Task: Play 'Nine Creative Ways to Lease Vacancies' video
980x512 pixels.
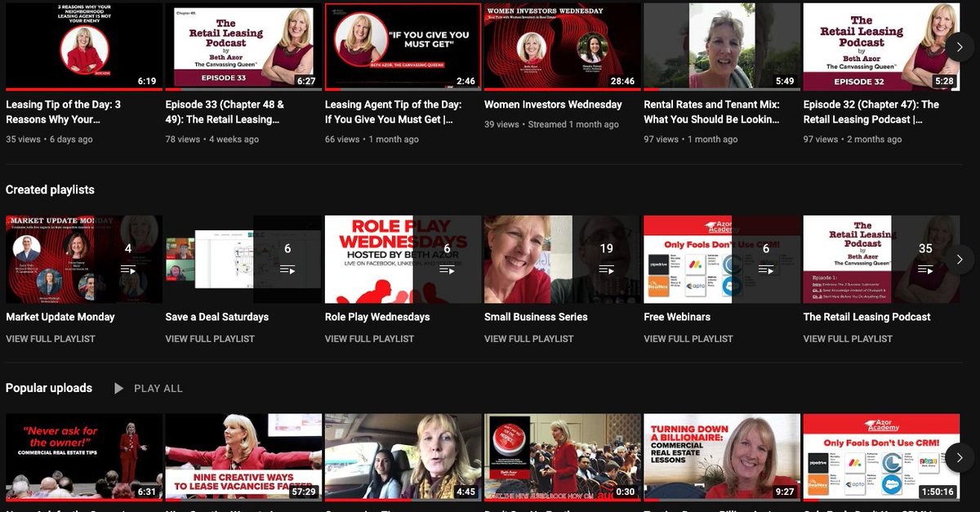Action: [243, 457]
